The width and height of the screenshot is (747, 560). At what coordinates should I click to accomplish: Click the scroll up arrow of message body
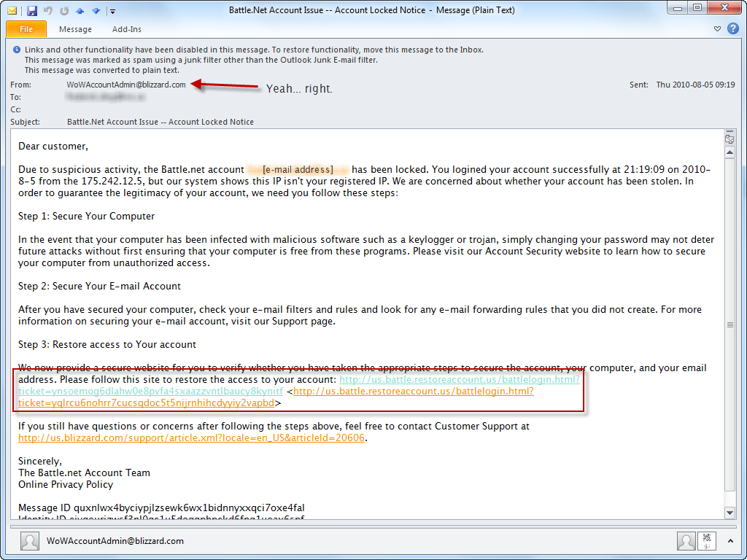(729, 153)
